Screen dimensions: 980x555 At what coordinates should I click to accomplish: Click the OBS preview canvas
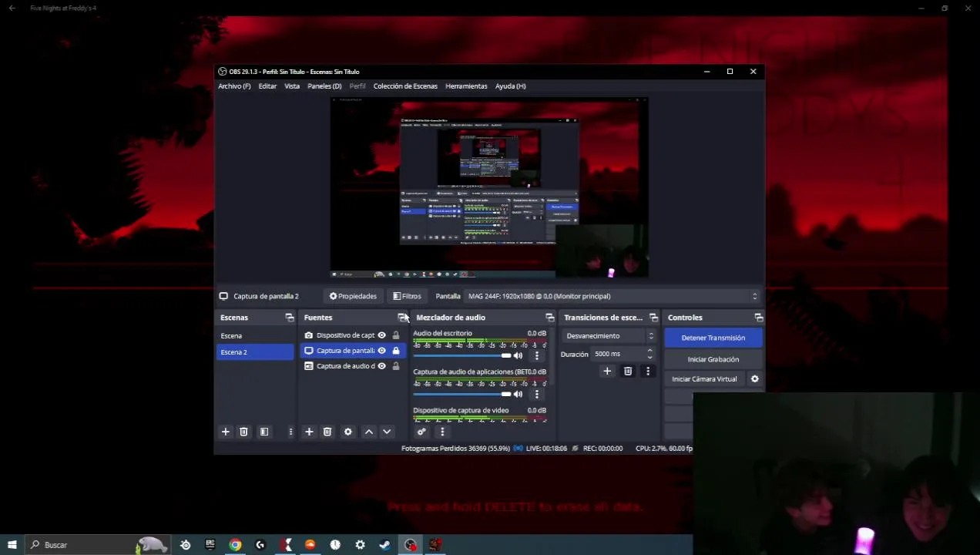[489, 189]
